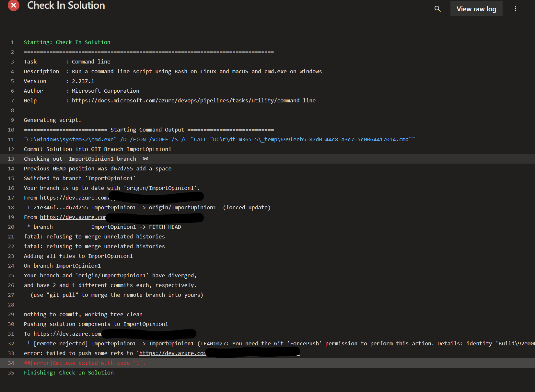
Task: Click 'On branch ImportOpinion1' line
Action: pyautogui.click(x=62, y=266)
